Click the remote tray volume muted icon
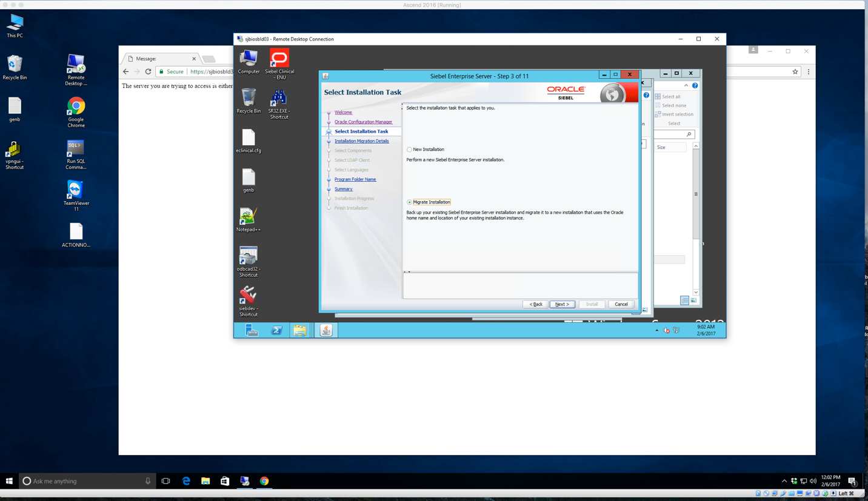 (667, 331)
